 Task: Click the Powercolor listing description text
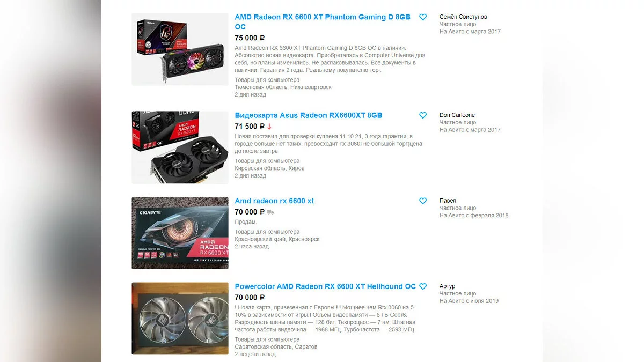pos(325,319)
